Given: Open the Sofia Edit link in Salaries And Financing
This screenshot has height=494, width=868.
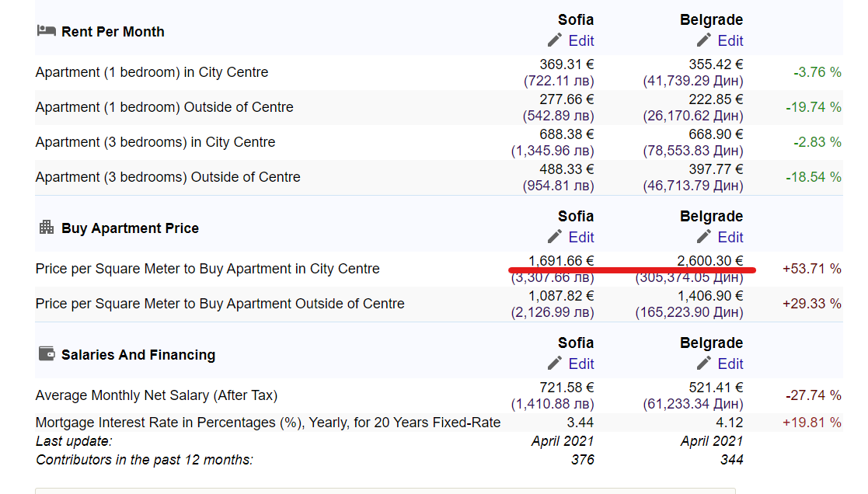Looking at the screenshot, I should (580, 364).
